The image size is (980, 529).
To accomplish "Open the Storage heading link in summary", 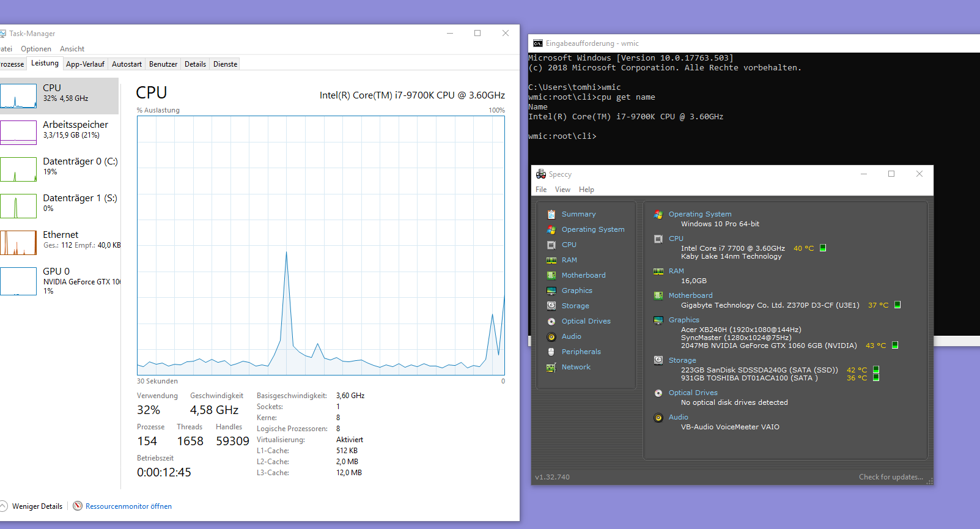I will (x=682, y=360).
